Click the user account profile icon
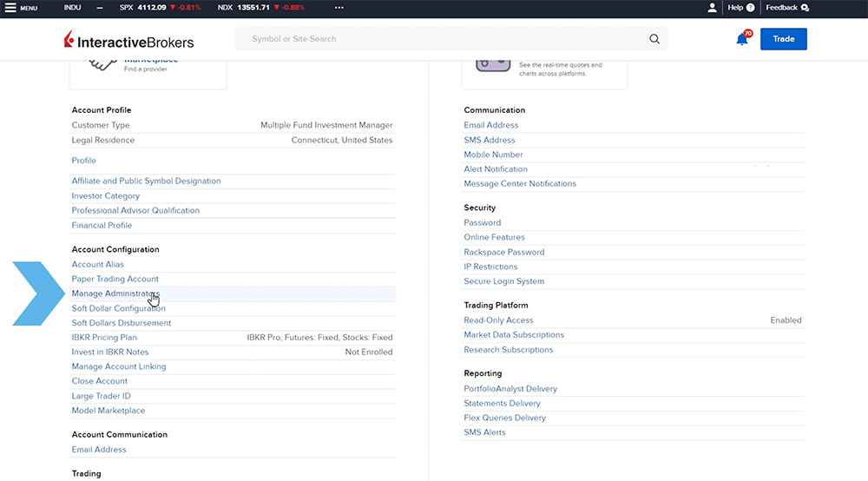Screen dimensions: 868x481 pyautogui.click(x=713, y=8)
